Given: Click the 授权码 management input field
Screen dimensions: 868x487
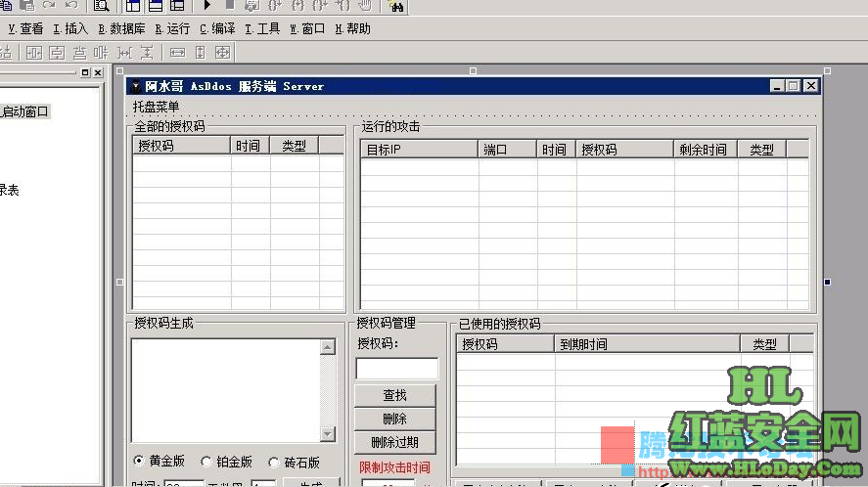Looking at the screenshot, I should 397,369.
